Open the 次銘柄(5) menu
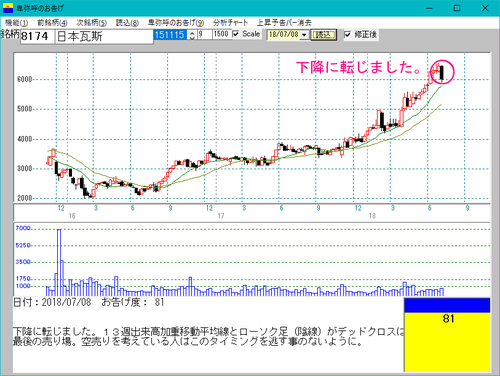The width and height of the screenshot is (500, 376). point(91,23)
